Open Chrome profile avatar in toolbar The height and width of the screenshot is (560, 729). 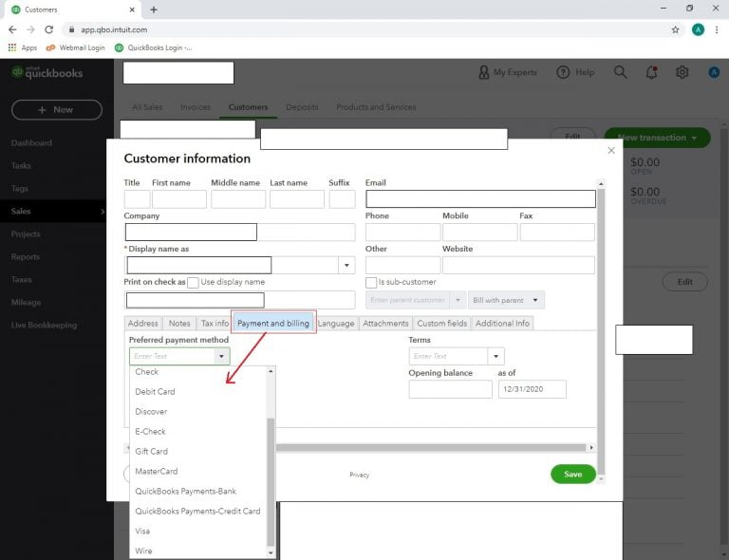[698, 29]
